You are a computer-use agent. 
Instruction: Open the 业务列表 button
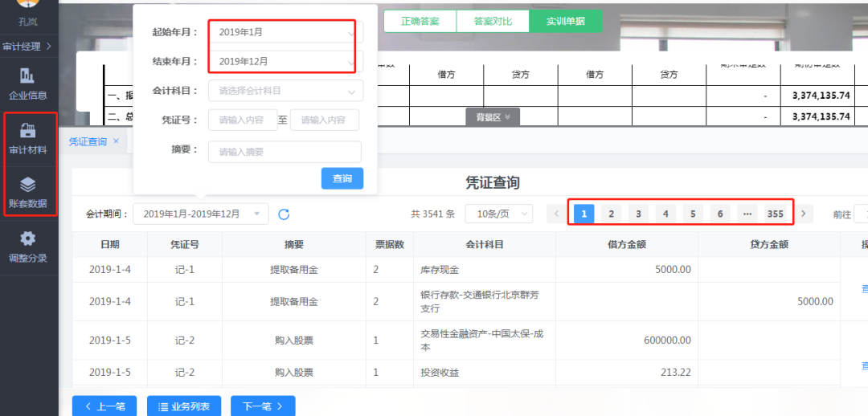point(183,406)
